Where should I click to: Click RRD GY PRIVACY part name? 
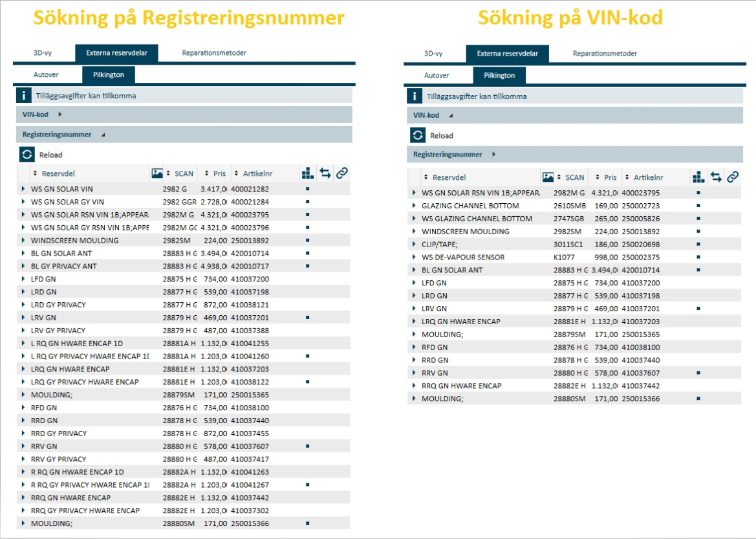[x=59, y=434]
